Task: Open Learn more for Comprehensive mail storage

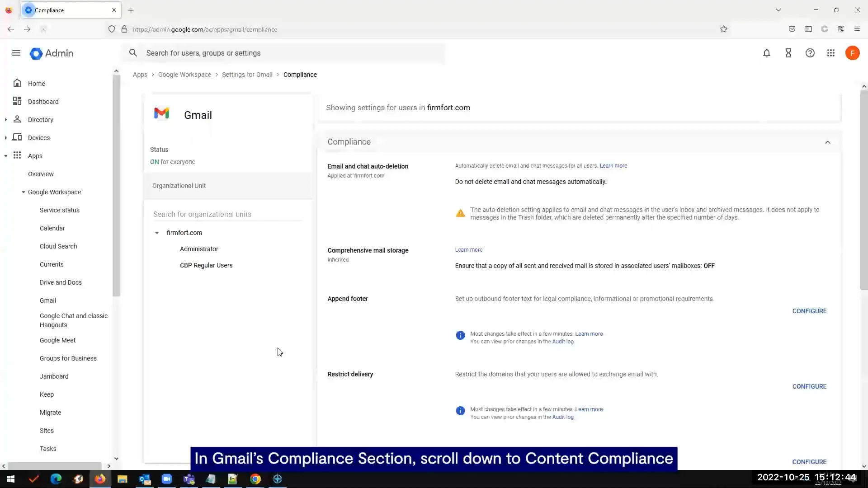Action: pyautogui.click(x=468, y=250)
